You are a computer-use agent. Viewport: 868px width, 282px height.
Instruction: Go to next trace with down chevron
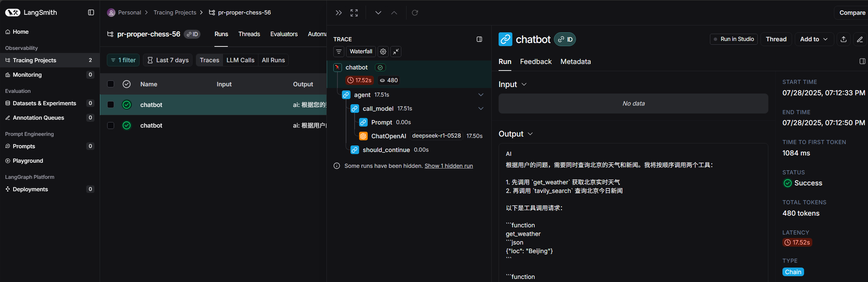pyautogui.click(x=378, y=13)
